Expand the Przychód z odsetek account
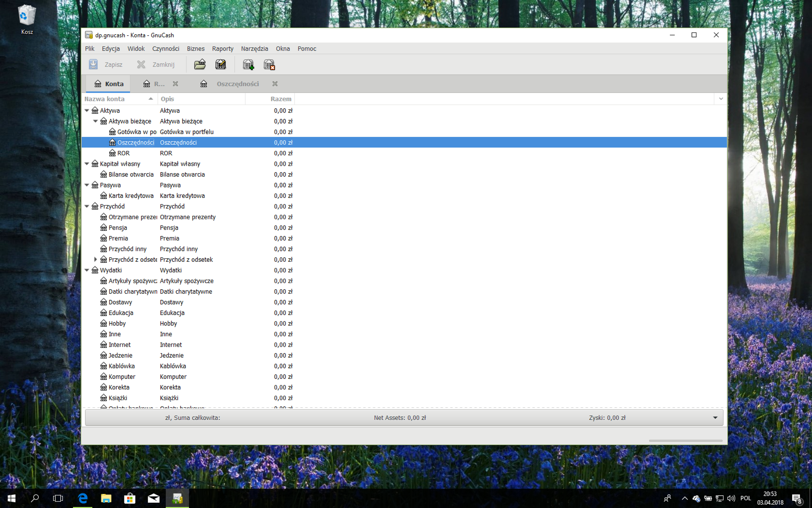812x508 pixels. click(96, 260)
